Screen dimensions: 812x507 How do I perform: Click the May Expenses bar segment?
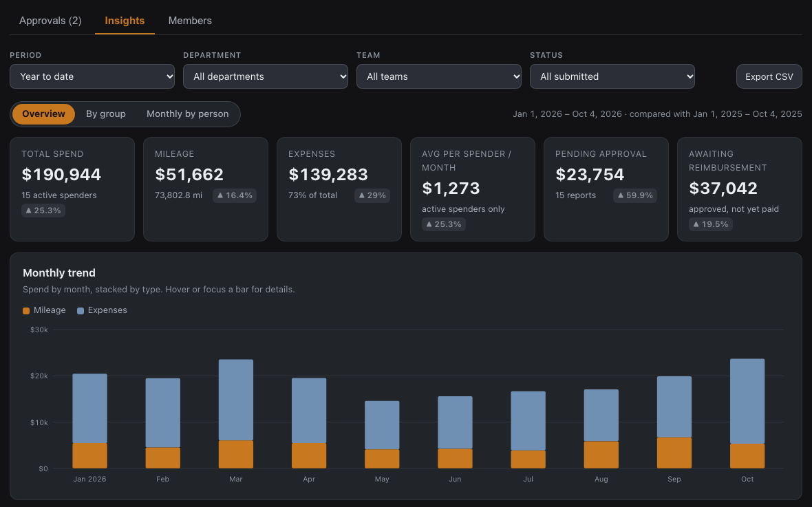tap(382, 425)
